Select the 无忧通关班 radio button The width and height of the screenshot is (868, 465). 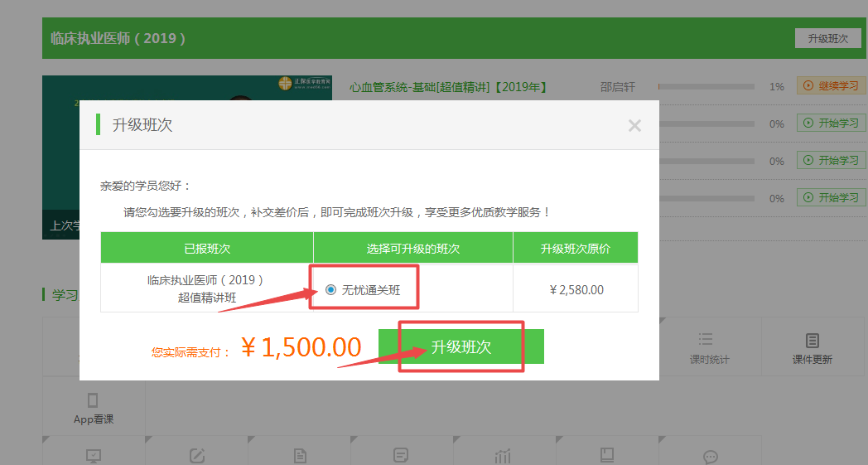tap(331, 289)
